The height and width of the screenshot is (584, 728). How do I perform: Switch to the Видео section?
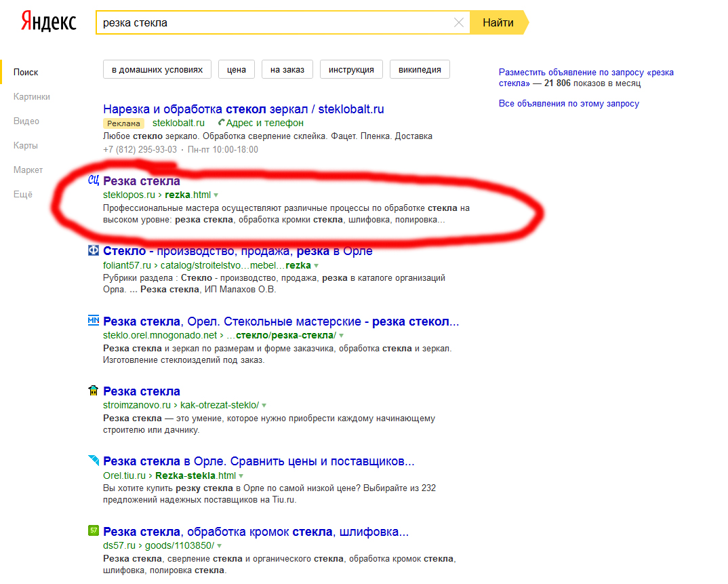tap(26, 121)
